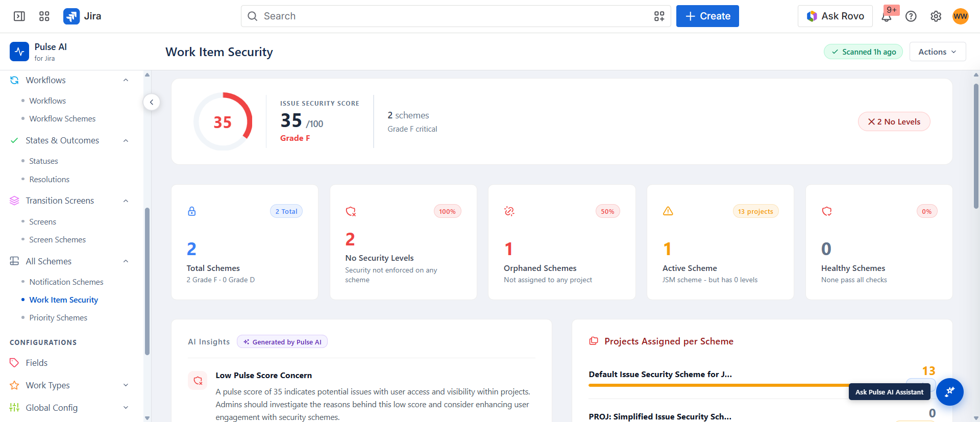Open the WW user profile avatar

pos(961,16)
